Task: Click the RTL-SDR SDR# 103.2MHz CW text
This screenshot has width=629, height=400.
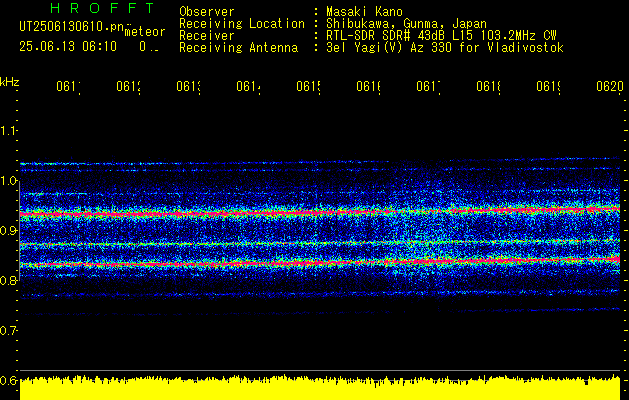Action: [441, 36]
